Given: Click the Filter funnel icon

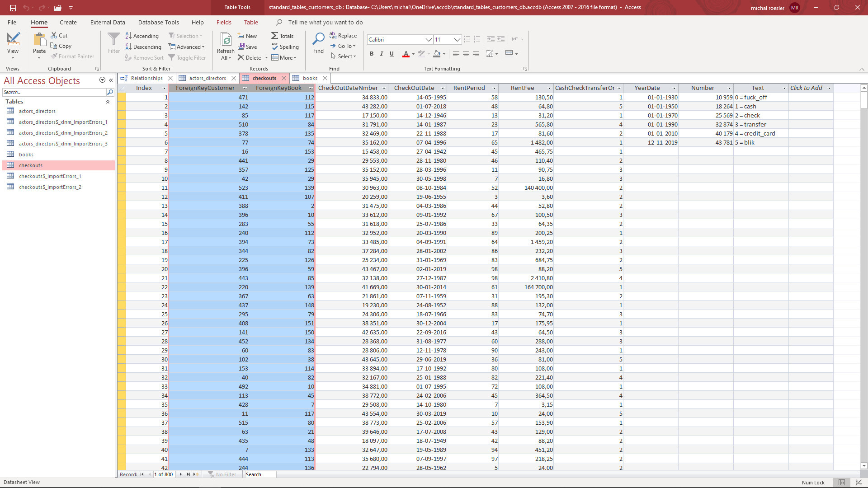Looking at the screenshot, I should tap(114, 39).
